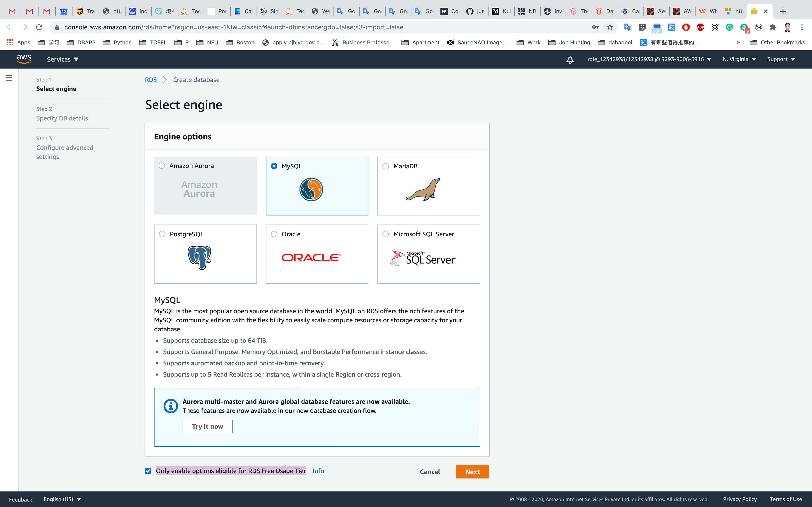Select the PostgreSQL engine radio button
Viewport: 812px width, 507px height.
162,234
